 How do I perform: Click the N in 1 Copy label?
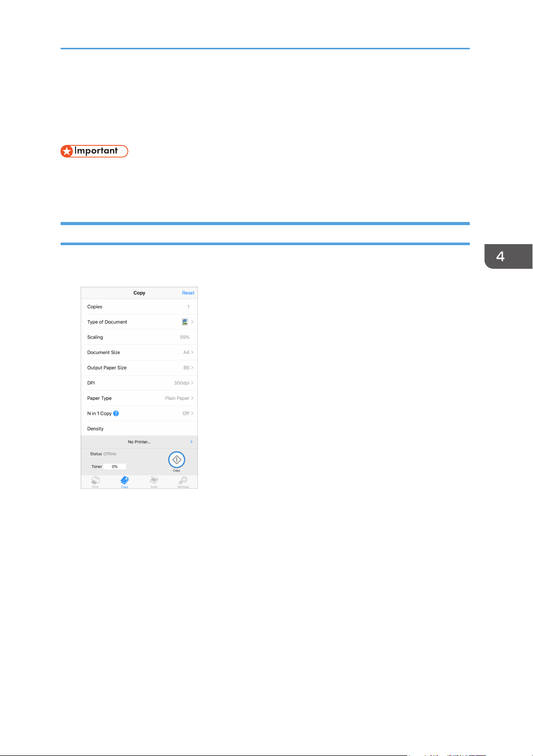click(99, 413)
